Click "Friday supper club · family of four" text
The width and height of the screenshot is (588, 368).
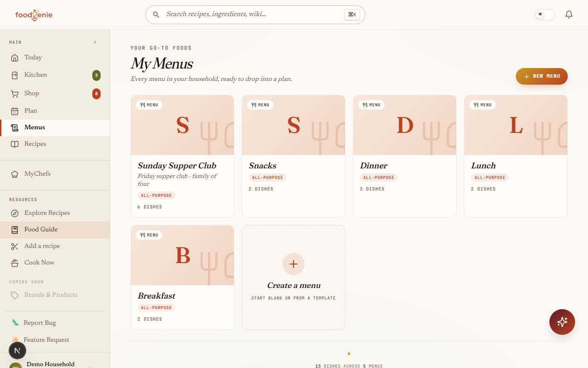click(x=177, y=180)
